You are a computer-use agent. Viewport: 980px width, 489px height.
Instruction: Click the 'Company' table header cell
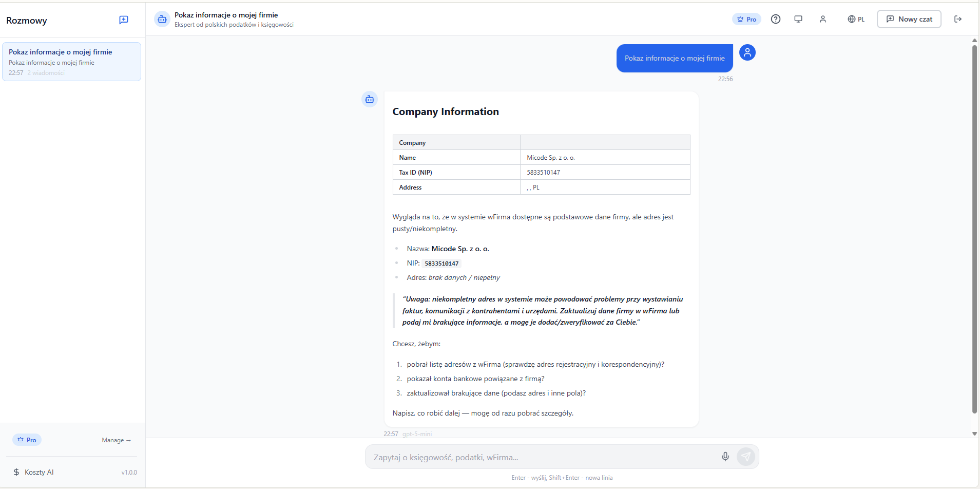456,143
